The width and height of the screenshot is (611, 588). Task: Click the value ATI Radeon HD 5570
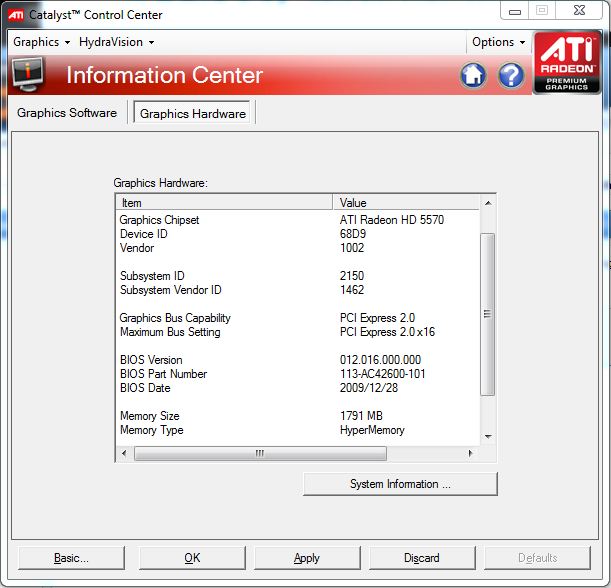(392, 220)
